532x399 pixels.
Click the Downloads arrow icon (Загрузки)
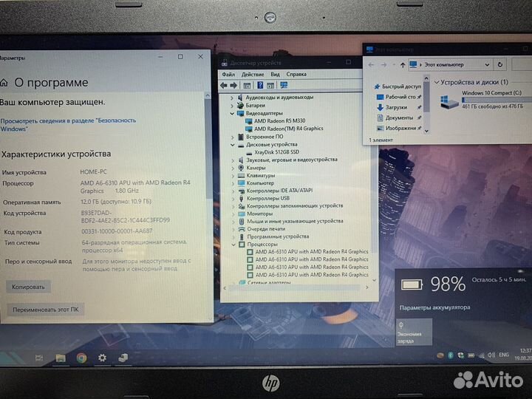click(380, 108)
